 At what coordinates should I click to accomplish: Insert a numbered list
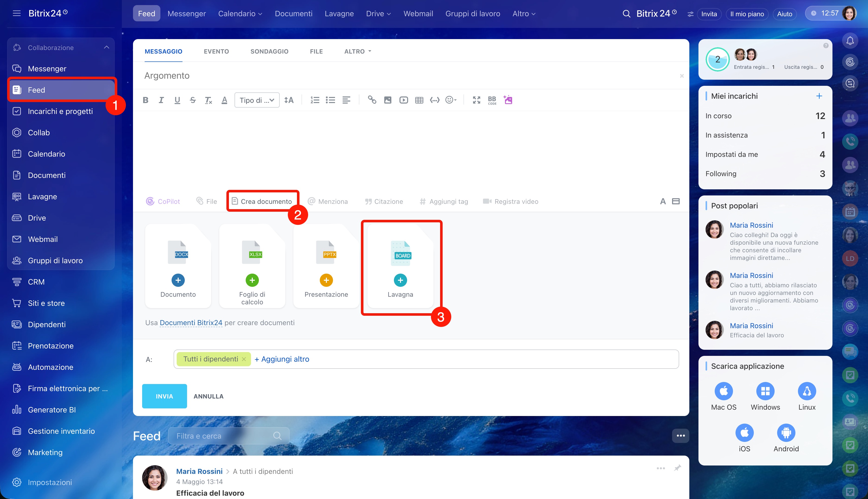314,100
